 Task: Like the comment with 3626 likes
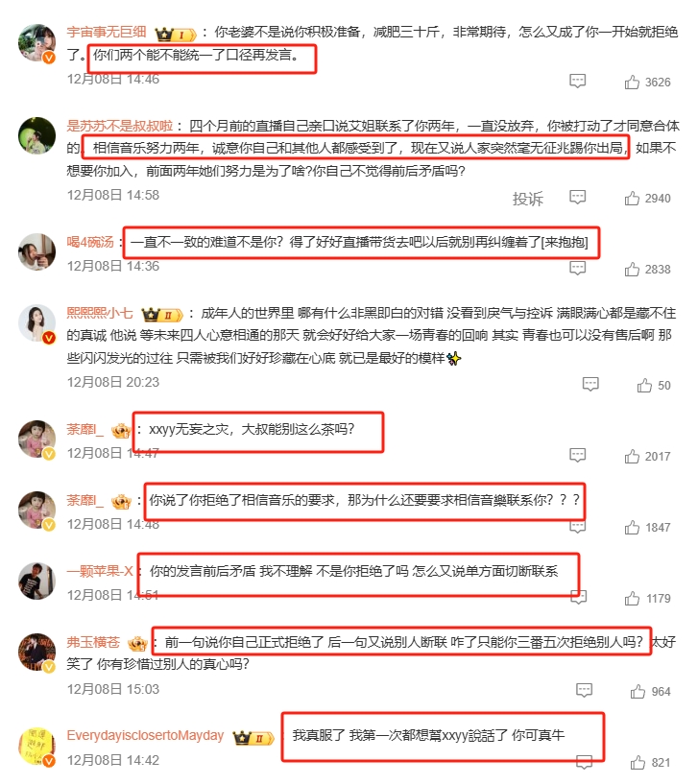click(632, 82)
